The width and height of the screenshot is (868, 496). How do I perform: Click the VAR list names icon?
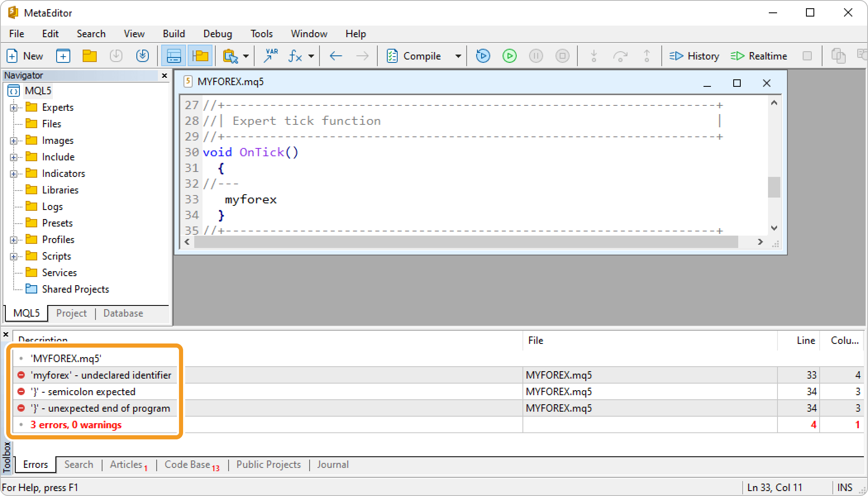(271, 56)
